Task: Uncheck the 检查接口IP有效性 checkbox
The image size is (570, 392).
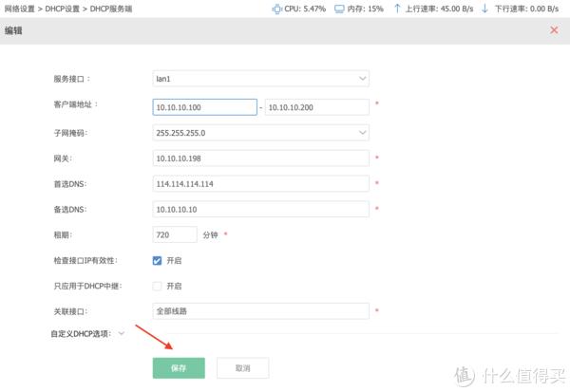Action: 158,260
